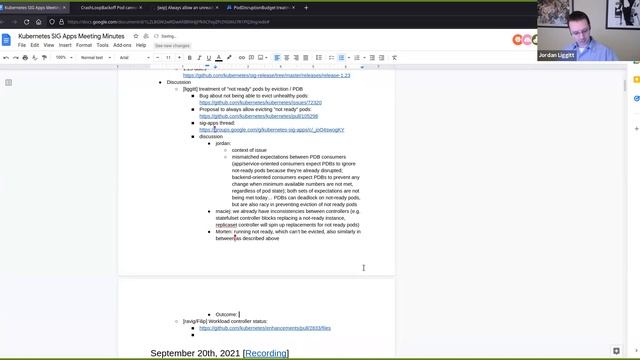Open the Format menu
The width and height of the screenshot is (640, 360).
coord(84,45)
